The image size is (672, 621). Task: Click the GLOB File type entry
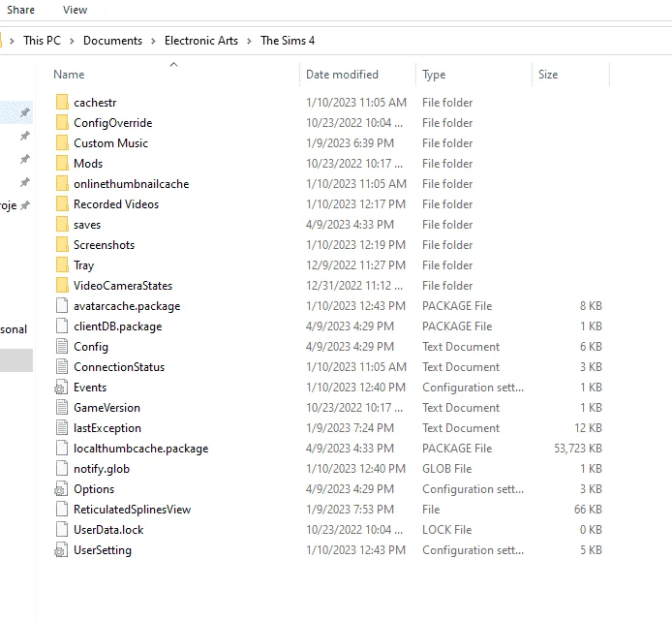pyautogui.click(x=446, y=469)
